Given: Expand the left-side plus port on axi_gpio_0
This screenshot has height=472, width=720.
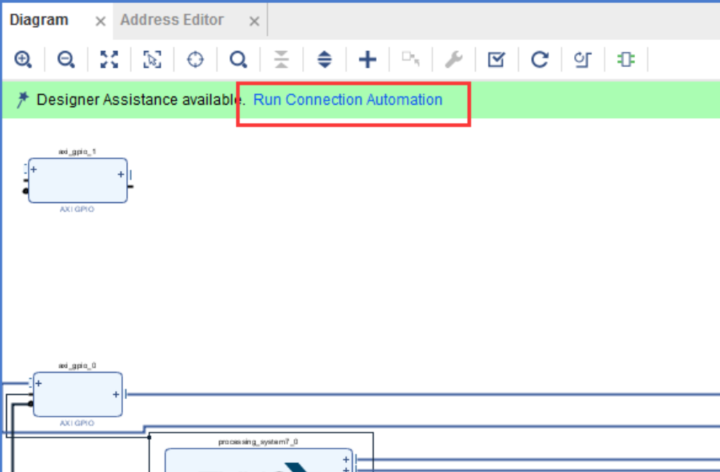Looking at the screenshot, I should pyautogui.click(x=39, y=383).
